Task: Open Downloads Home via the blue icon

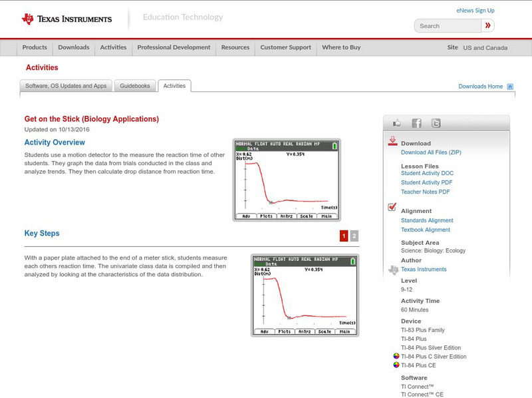Action: click(509, 87)
